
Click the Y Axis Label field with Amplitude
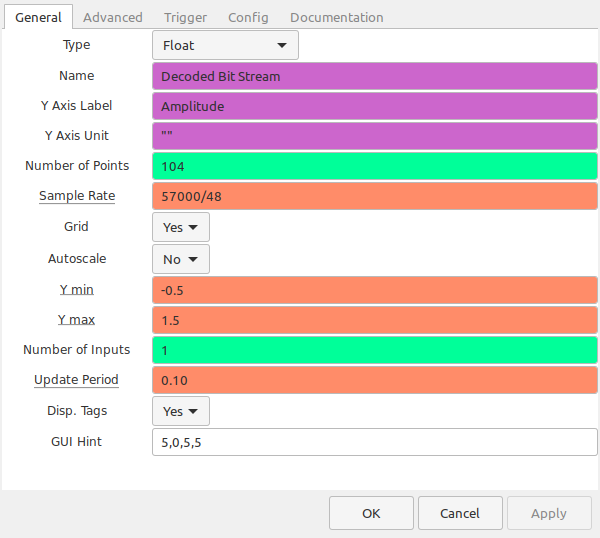375,106
